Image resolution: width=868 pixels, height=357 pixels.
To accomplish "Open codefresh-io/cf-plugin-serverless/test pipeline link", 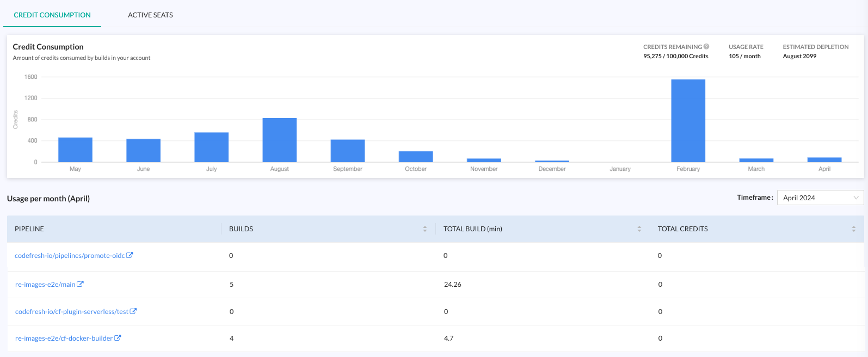I will coord(72,312).
